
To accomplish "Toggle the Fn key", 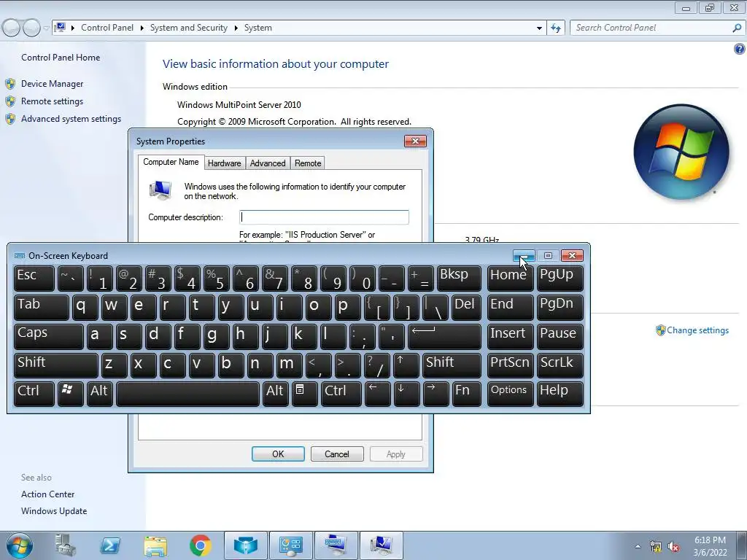I will 466,394.
